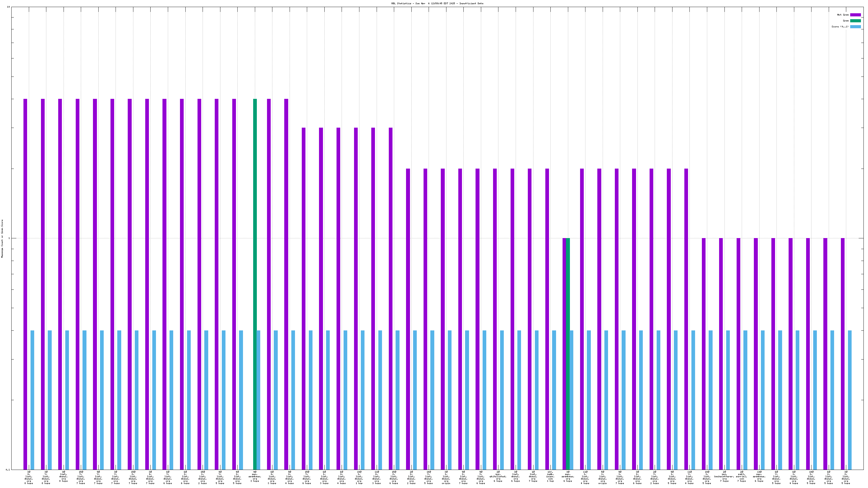The height and width of the screenshot is (488, 868).
Task: Click the psbl.surriel.com axis label
Action: click(x=742, y=476)
